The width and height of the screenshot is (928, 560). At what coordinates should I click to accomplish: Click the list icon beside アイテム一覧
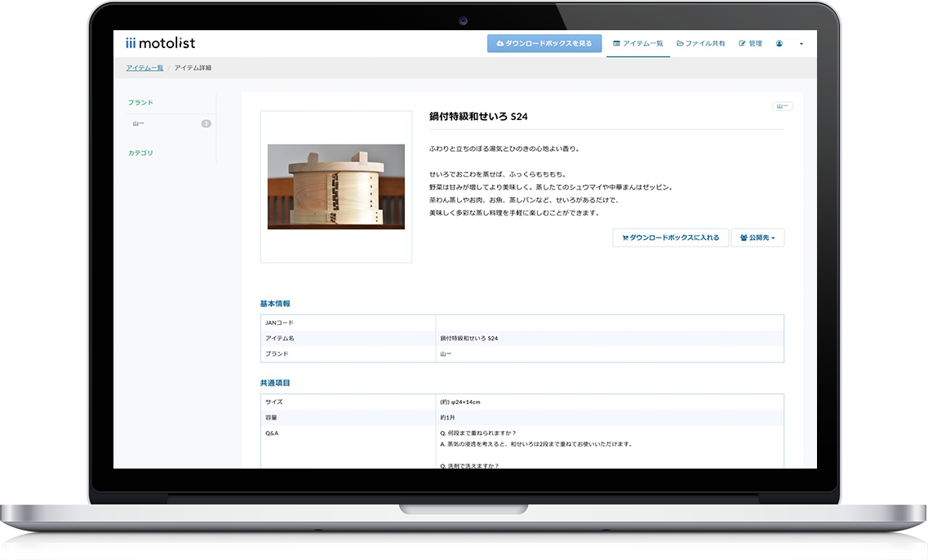(617, 43)
